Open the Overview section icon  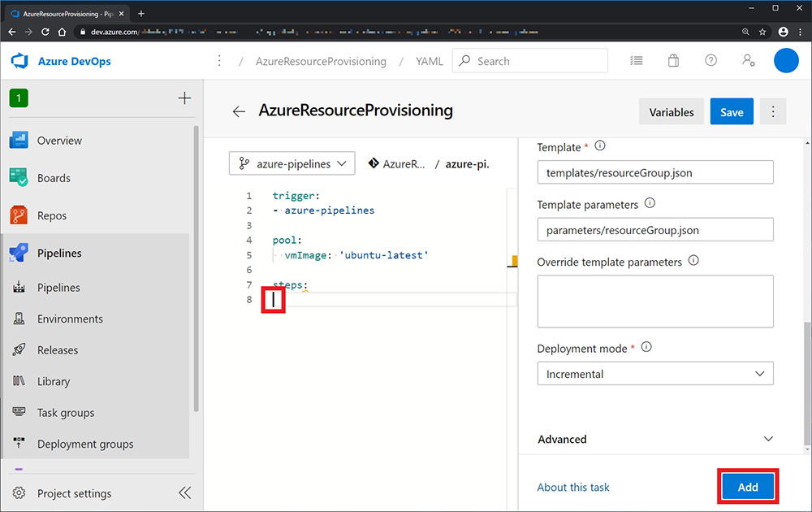coord(19,141)
